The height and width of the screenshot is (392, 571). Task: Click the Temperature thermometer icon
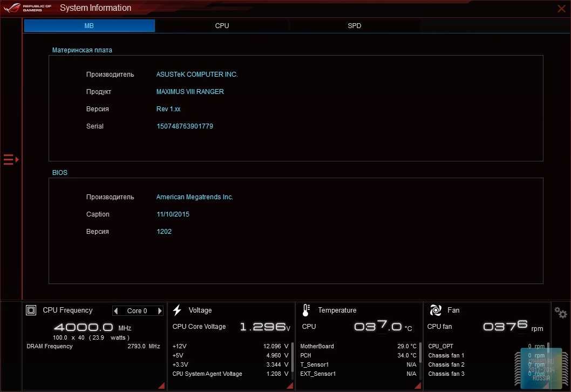306,310
